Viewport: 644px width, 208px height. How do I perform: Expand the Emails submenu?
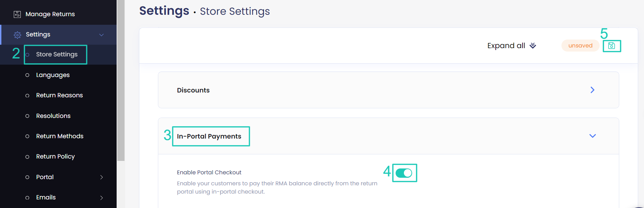point(102,197)
